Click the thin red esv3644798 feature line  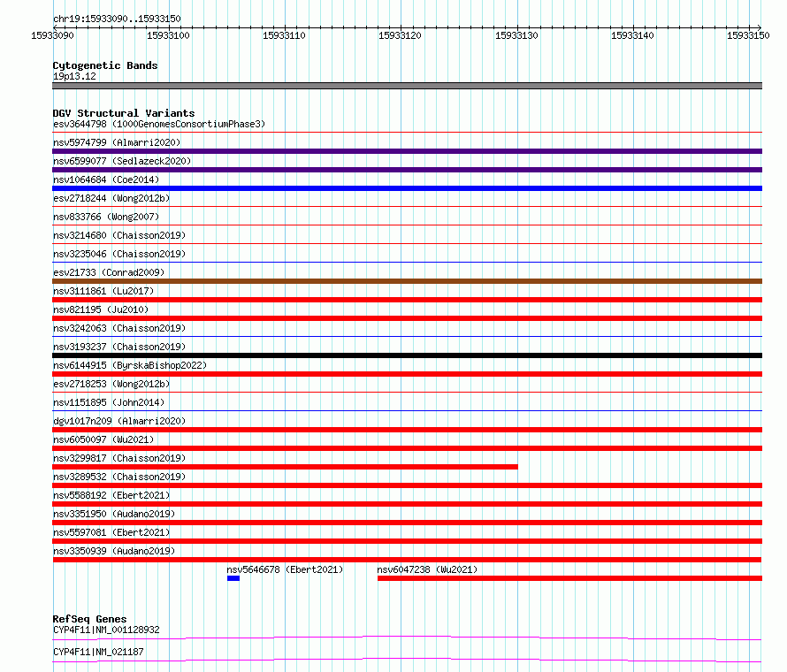point(408,133)
